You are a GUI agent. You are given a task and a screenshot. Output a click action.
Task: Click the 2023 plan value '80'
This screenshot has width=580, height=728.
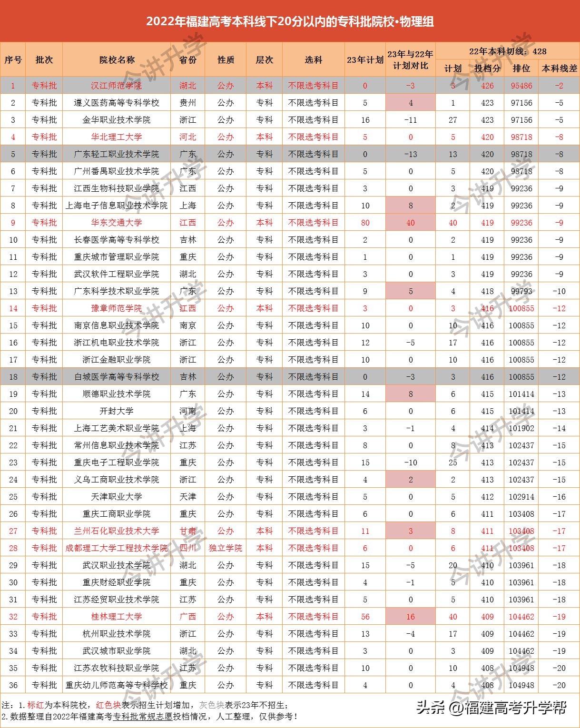[x=365, y=223]
